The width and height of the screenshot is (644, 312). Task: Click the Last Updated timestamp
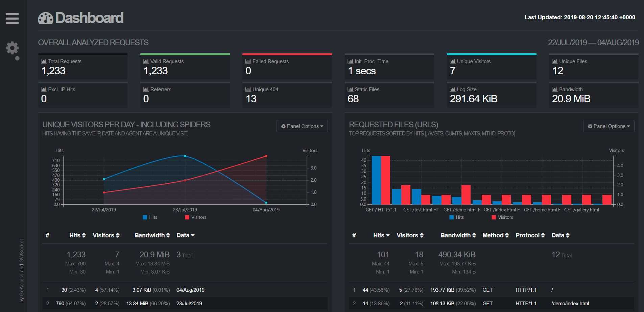pos(580,17)
